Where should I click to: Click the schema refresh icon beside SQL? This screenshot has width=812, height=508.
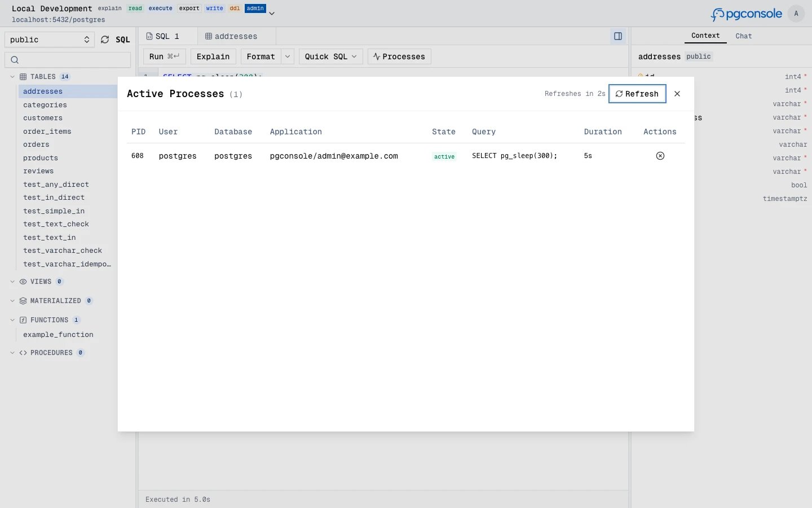pos(105,40)
